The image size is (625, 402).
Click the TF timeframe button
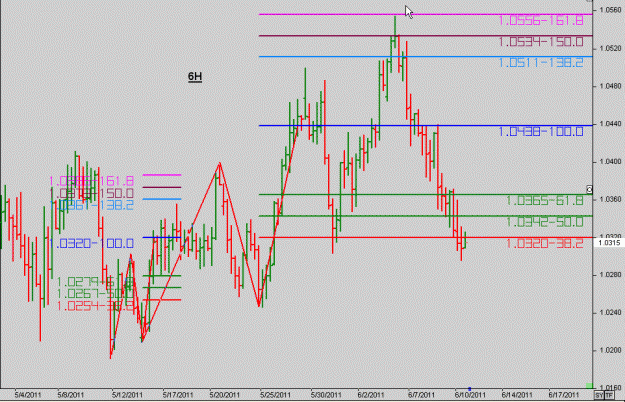pos(609,395)
